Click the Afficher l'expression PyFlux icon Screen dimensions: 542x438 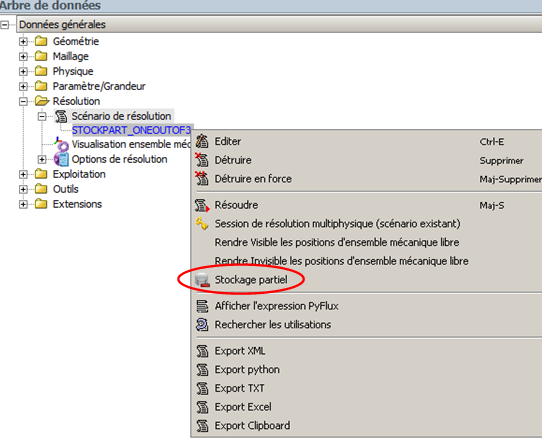click(202, 306)
